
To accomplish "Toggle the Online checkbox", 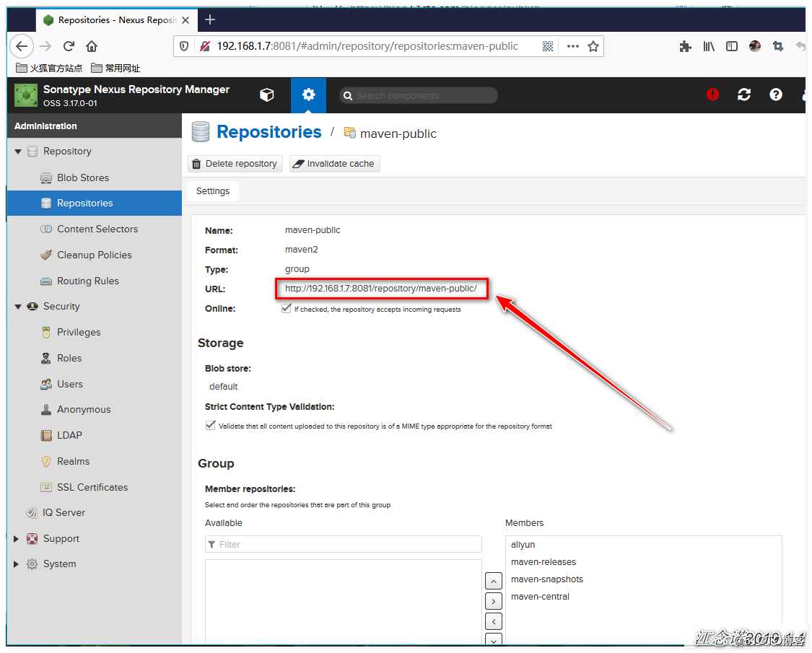I will coord(286,308).
